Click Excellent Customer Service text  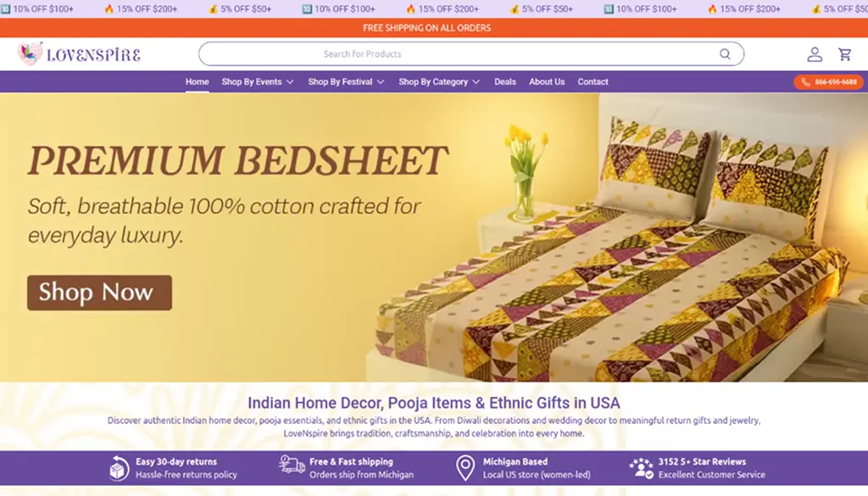tap(711, 475)
